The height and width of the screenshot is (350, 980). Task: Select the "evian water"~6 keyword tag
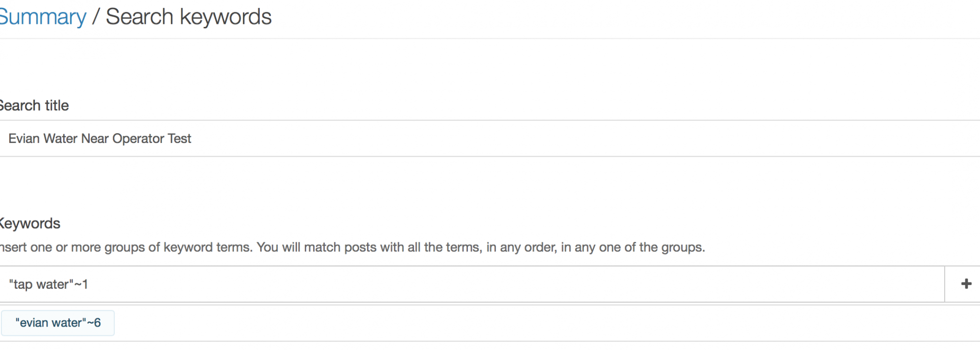pos(58,323)
